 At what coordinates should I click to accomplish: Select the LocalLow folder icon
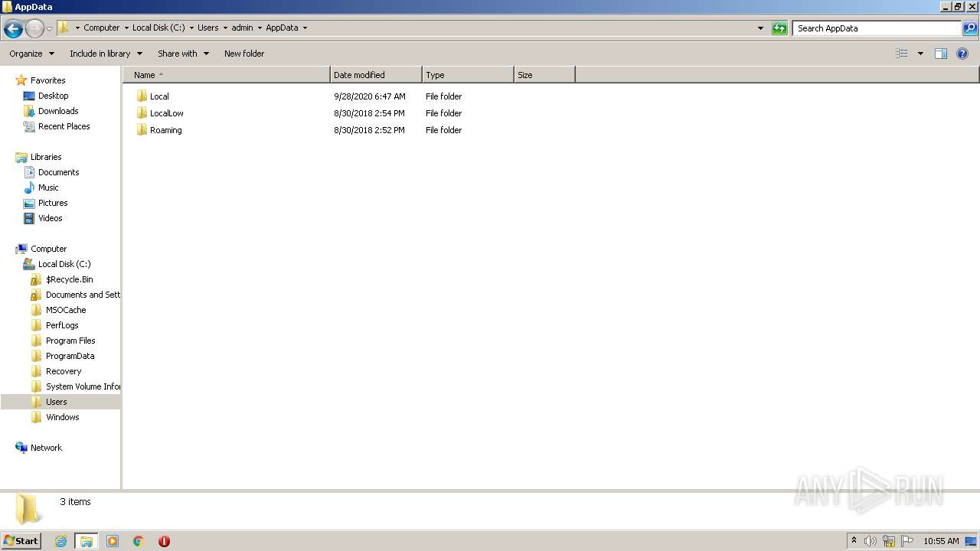(142, 113)
